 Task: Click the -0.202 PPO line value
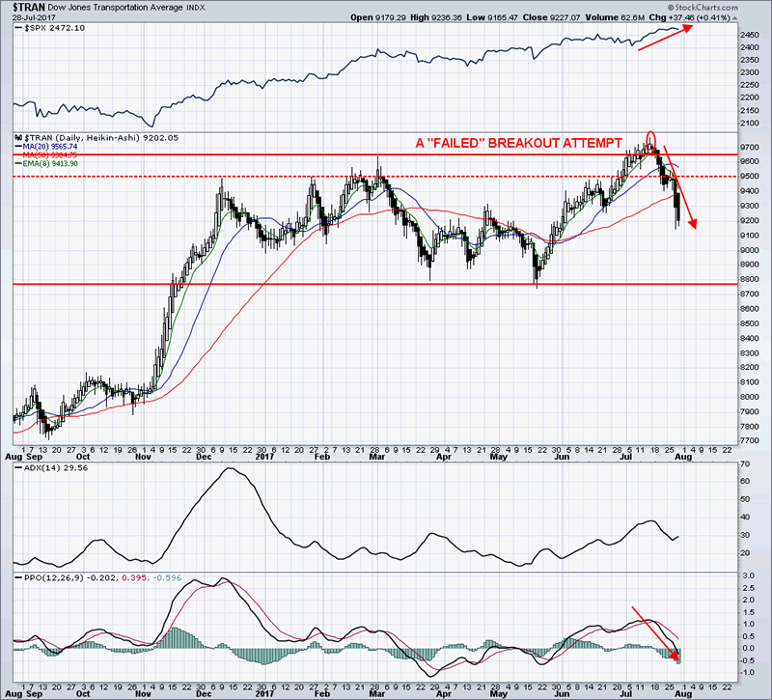coord(101,577)
